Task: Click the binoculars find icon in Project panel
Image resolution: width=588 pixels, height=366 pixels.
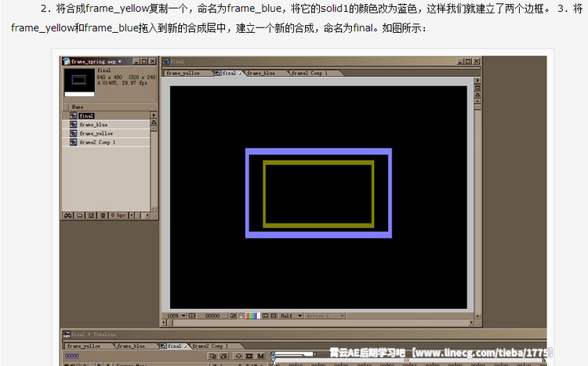Action: tap(67, 216)
